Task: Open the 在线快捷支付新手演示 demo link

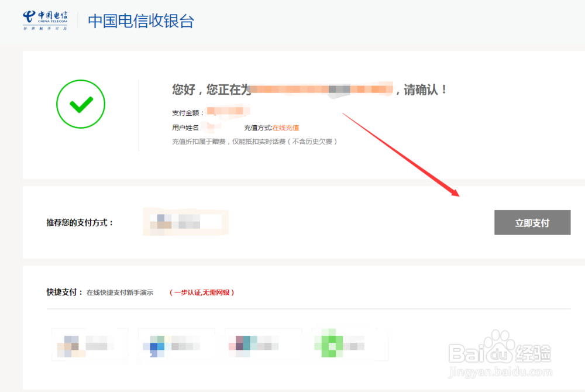Action: (x=120, y=293)
